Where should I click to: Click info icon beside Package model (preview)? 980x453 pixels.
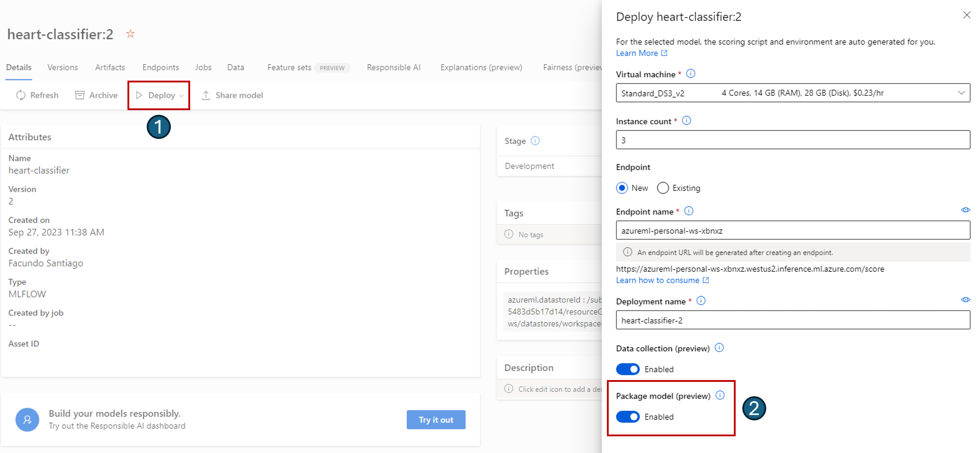tap(720, 395)
